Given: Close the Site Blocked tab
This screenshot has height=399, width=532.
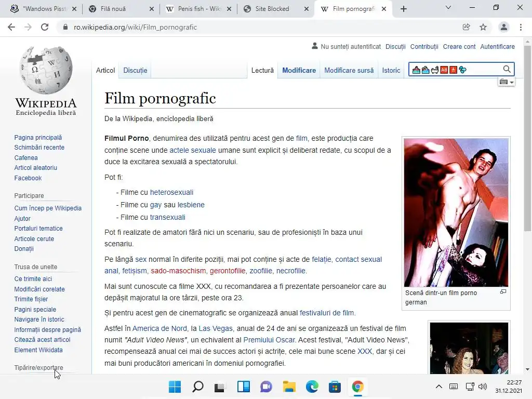Looking at the screenshot, I should pyautogui.click(x=307, y=9).
